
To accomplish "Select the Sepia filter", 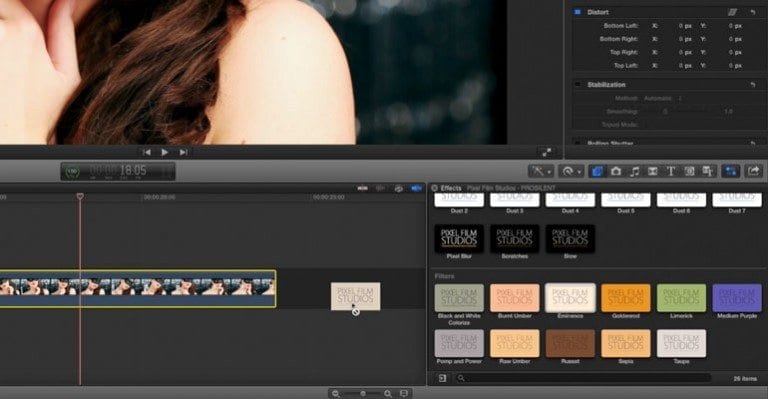I will (x=625, y=343).
